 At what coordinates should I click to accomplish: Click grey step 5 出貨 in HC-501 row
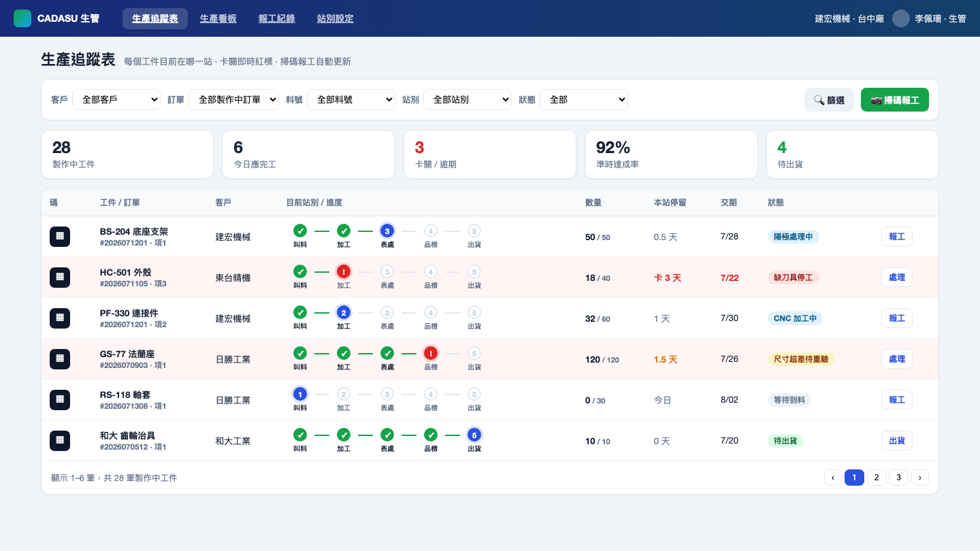[x=474, y=271]
